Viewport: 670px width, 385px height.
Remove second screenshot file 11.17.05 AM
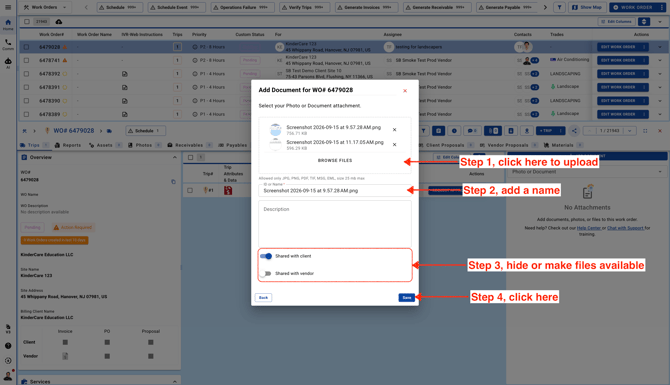click(x=394, y=144)
